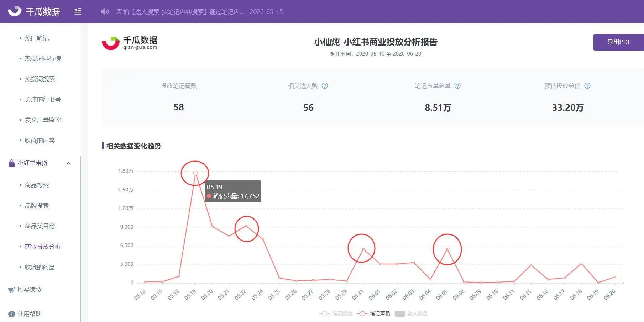Click the report title 小仙炖_小红书商业投放分析报告
The height and width of the screenshot is (322, 644).
tap(376, 42)
